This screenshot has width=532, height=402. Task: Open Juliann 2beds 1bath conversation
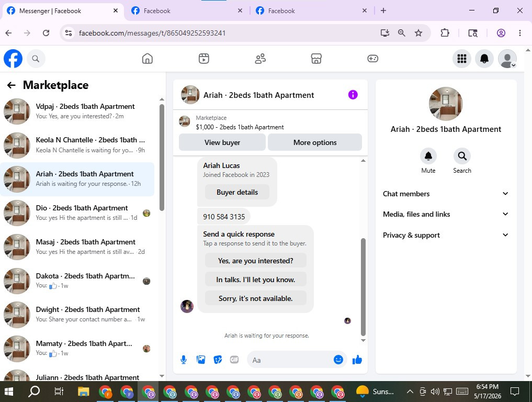point(77,375)
